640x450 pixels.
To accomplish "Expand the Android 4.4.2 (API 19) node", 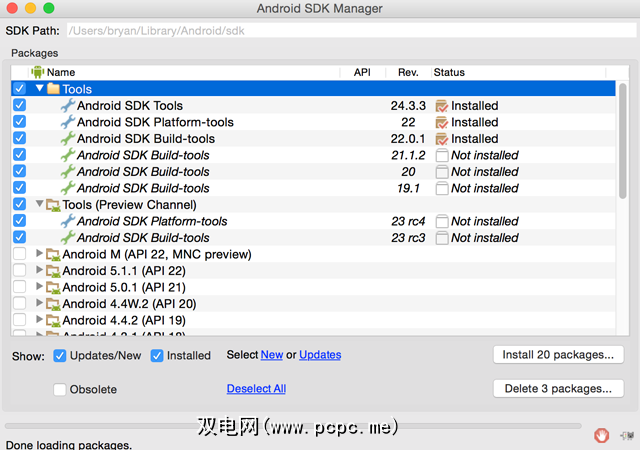I will (40, 320).
